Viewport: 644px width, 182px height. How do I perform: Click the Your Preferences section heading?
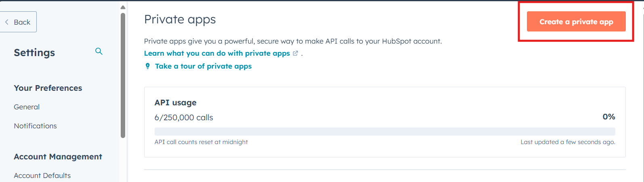(x=48, y=88)
